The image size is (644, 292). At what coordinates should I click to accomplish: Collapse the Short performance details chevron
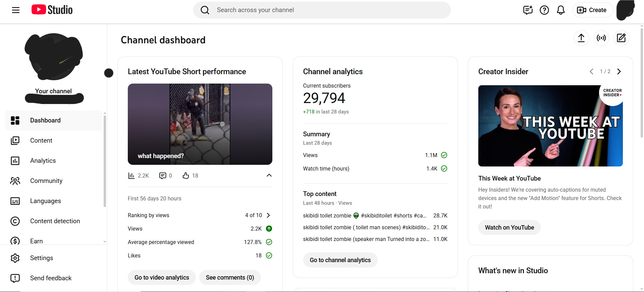click(x=269, y=176)
